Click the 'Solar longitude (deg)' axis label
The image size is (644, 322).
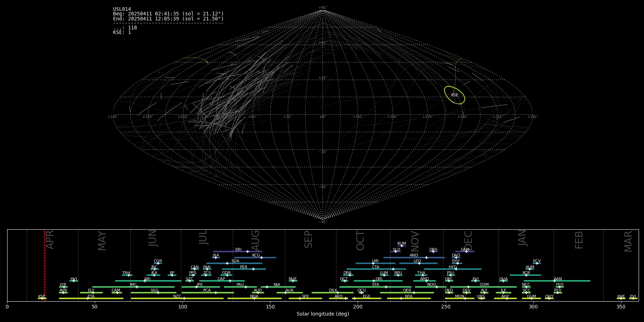coord(323,314)
